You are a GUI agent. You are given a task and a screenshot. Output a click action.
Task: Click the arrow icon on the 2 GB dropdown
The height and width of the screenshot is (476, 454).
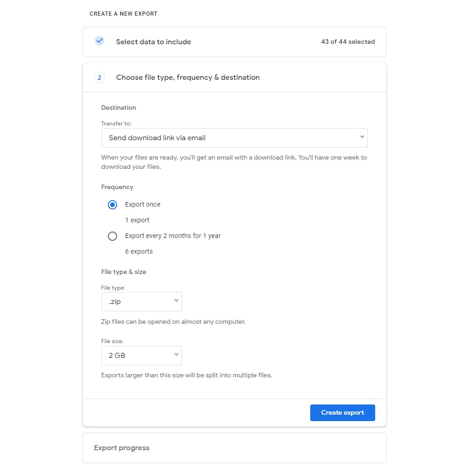176,355
